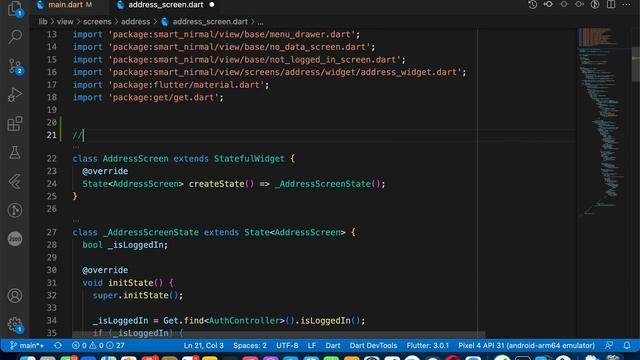This screenshot has width=640, height=360.
Task: Open Dart DevTools from status bar
Action: pyautogui.click(x=373, y=345)
